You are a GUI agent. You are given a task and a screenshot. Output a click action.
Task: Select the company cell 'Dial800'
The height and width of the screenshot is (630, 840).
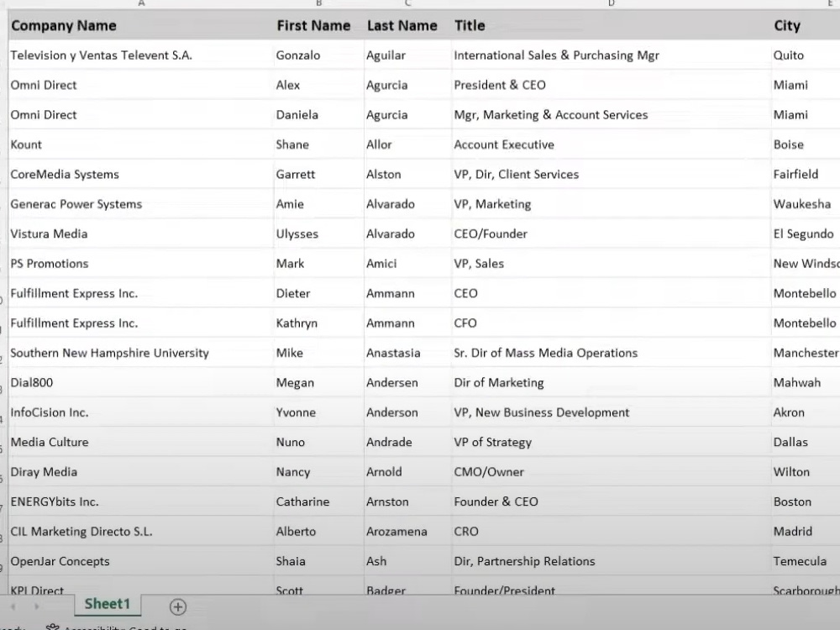[x=140, y=382]
